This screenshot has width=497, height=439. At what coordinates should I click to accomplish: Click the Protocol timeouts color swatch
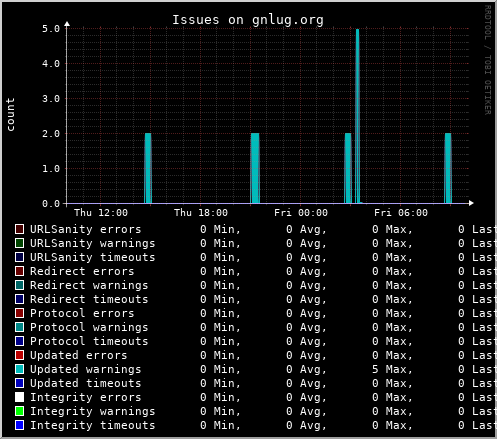tap(19, 341)
